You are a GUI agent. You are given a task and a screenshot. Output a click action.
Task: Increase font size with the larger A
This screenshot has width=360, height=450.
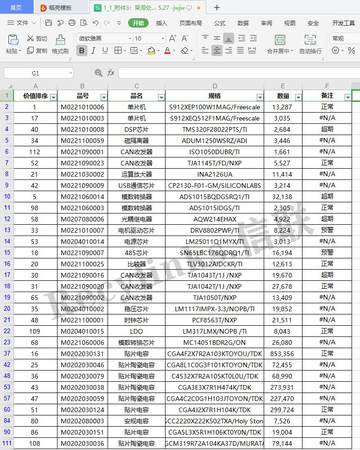173,38
